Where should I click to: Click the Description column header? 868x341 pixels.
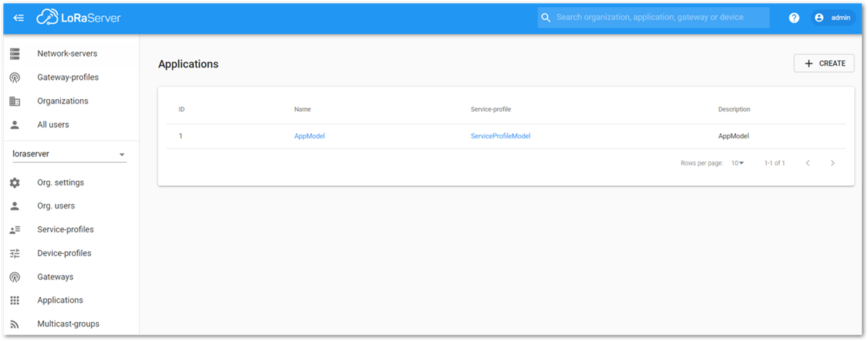click(x=734, y=110)
